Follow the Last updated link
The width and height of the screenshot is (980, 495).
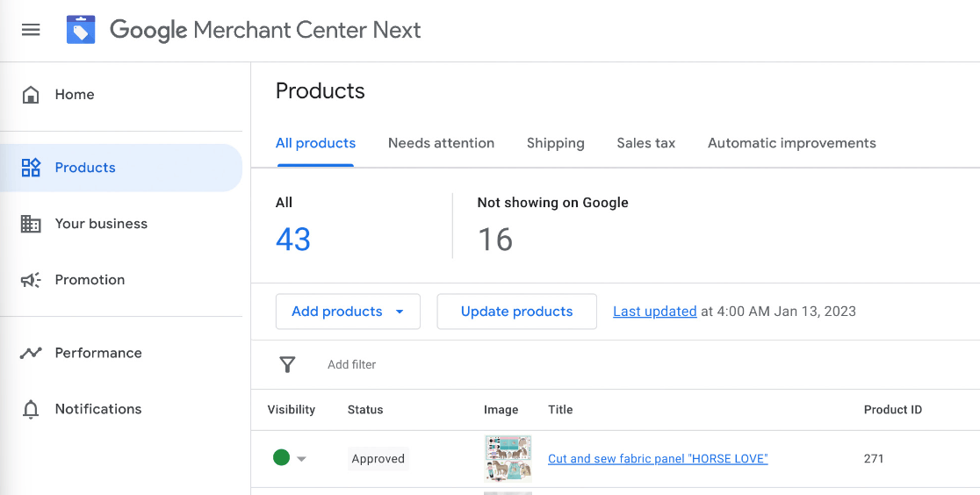[x=654, y=312]
